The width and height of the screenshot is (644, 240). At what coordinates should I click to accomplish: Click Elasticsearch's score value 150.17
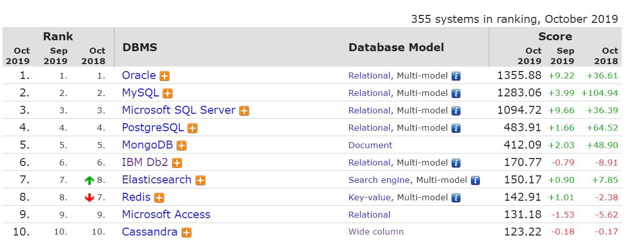[524, 180]
